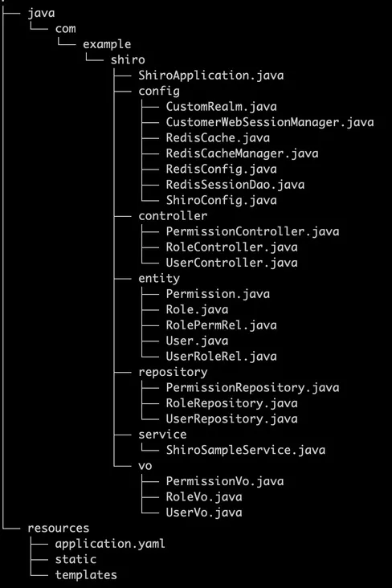Open PermissionController.java entry

tap(252, 231)
